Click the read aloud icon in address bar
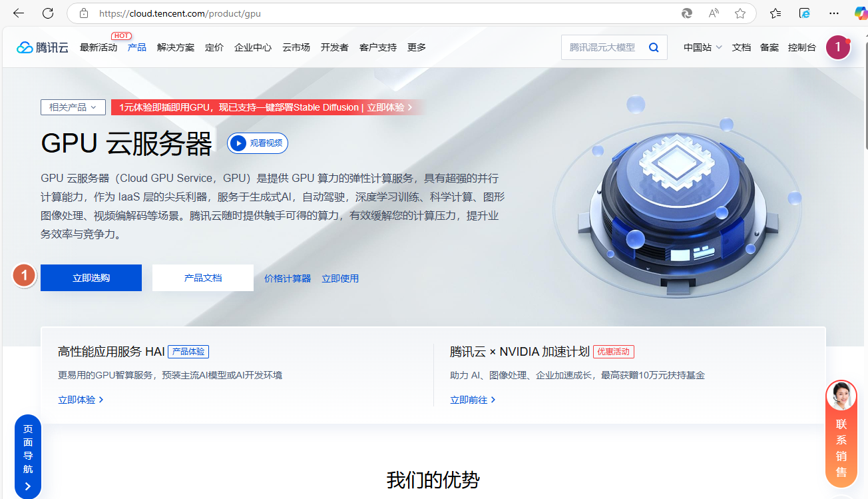The image size is (868, 499). (714, 13)
